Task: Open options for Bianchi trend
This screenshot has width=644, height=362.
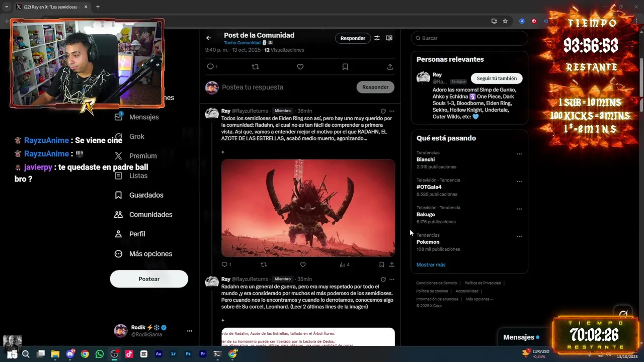Action: 519,154
